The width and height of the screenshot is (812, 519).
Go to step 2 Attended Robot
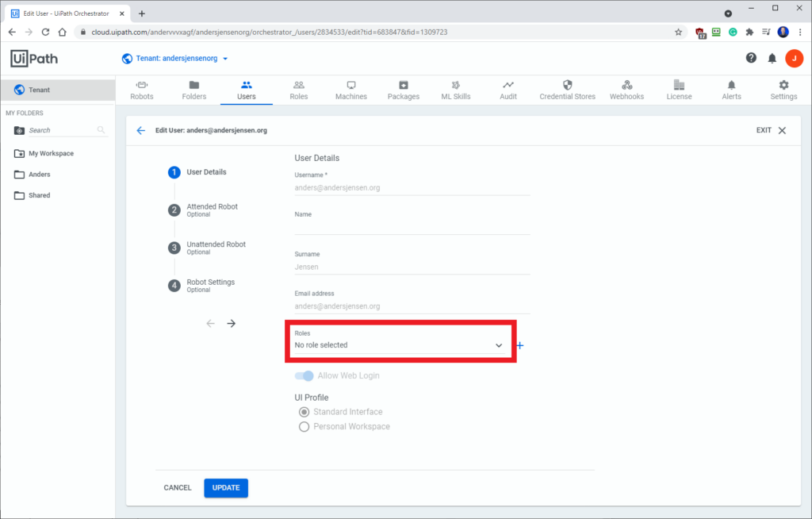point(202,210)
